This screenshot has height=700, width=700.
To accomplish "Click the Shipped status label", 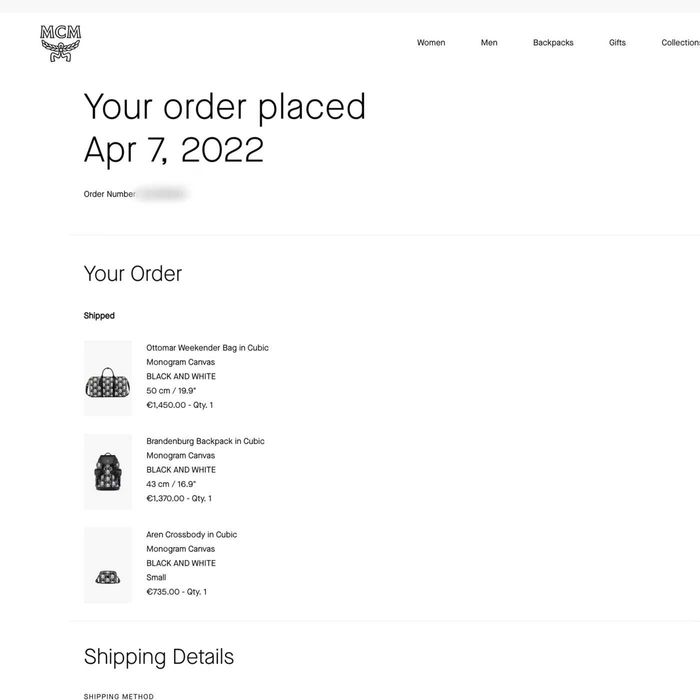I will [99, 316].
